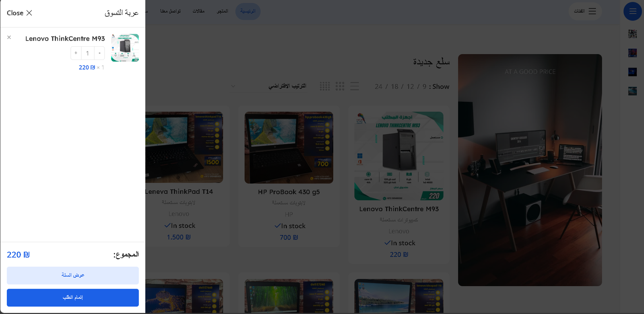Click the 1.500 ₪ price of ThinkPad T14
Screen dimensions: 644x314
click(x=179, y=237)
